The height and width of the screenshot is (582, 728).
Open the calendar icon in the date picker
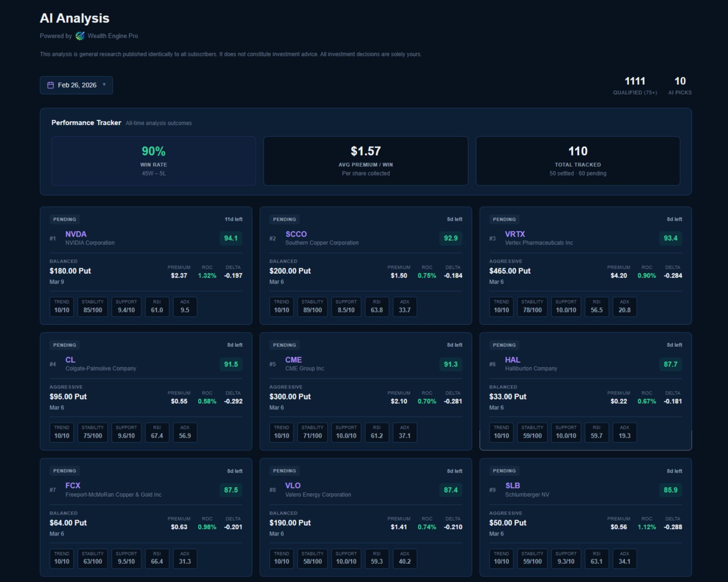51,85
